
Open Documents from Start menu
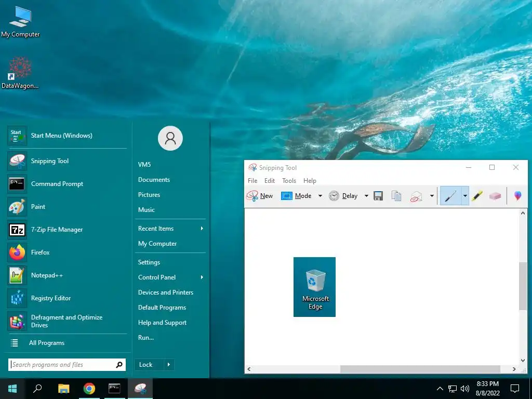[154, 180]
